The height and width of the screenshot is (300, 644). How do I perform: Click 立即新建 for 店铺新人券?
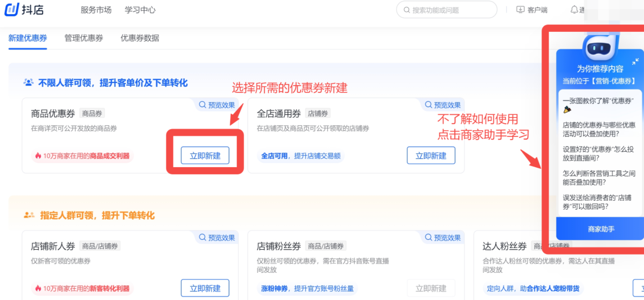click(x=205, y=288)
